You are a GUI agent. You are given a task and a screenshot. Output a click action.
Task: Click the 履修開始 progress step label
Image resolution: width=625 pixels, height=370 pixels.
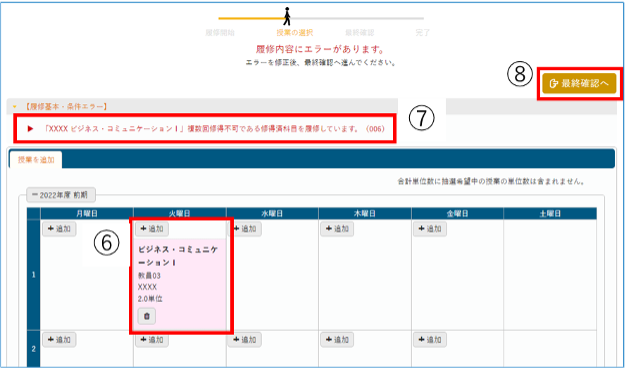(220, 33)
